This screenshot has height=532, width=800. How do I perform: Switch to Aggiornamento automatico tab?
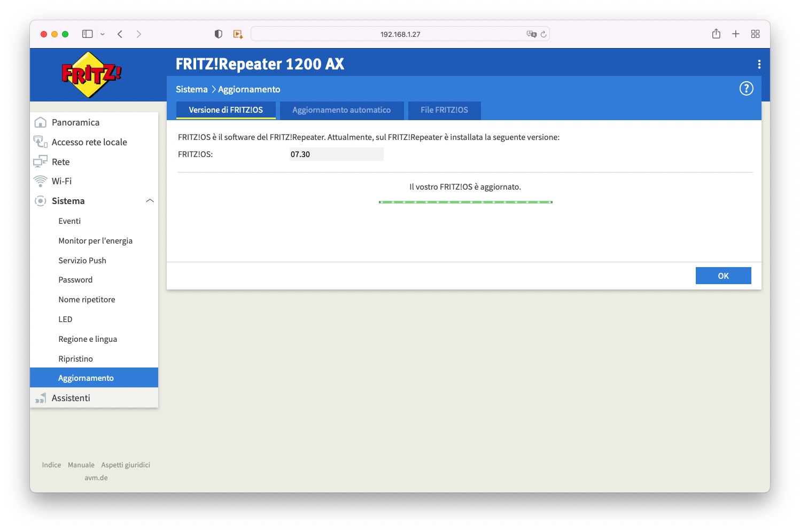coord(341,110)
